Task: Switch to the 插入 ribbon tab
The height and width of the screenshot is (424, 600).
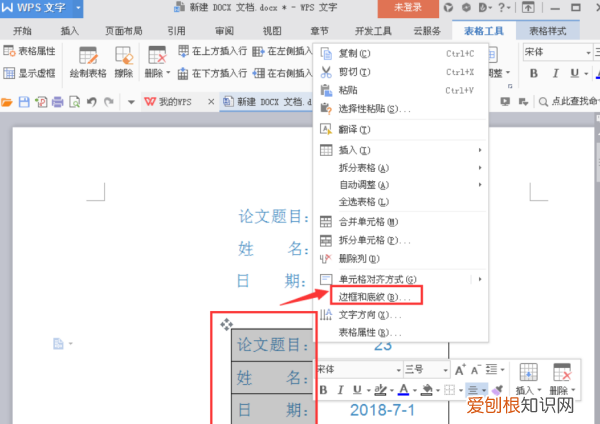Action: coord(70,31)
